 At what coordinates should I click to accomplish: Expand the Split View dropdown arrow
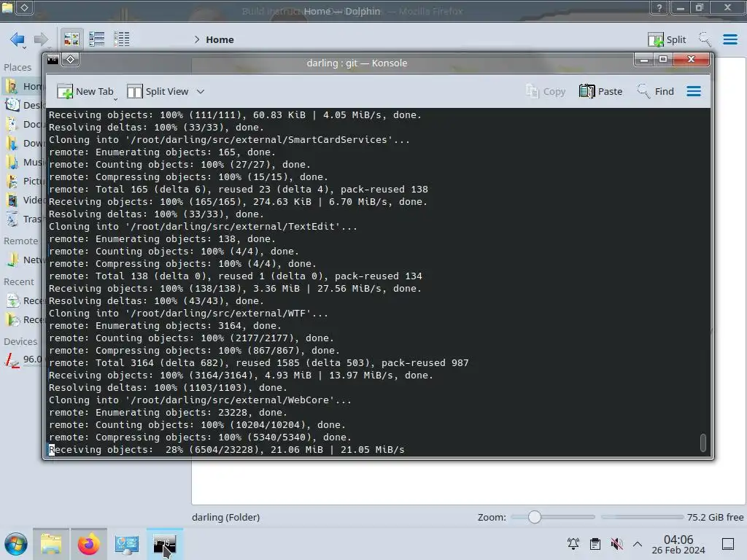coord(201,91)
